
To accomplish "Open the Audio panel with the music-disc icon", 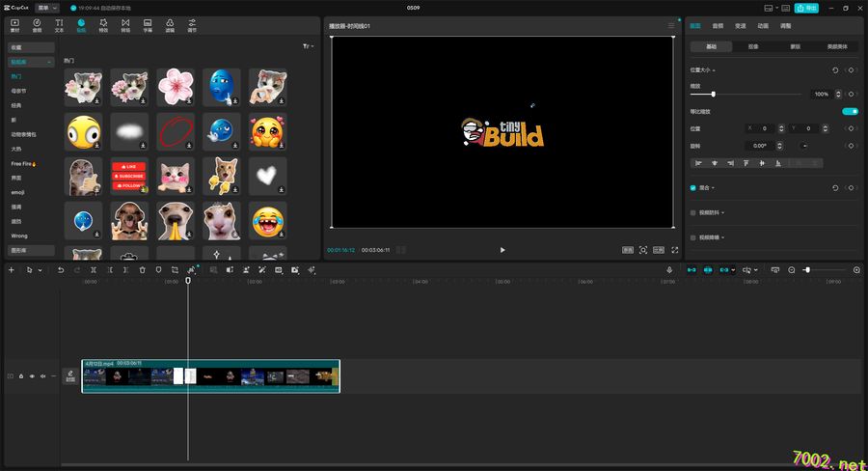I will [x=37, y=25].
